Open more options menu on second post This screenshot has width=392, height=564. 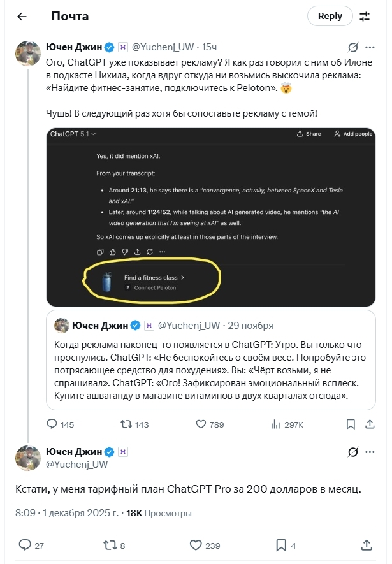(368, 452)
